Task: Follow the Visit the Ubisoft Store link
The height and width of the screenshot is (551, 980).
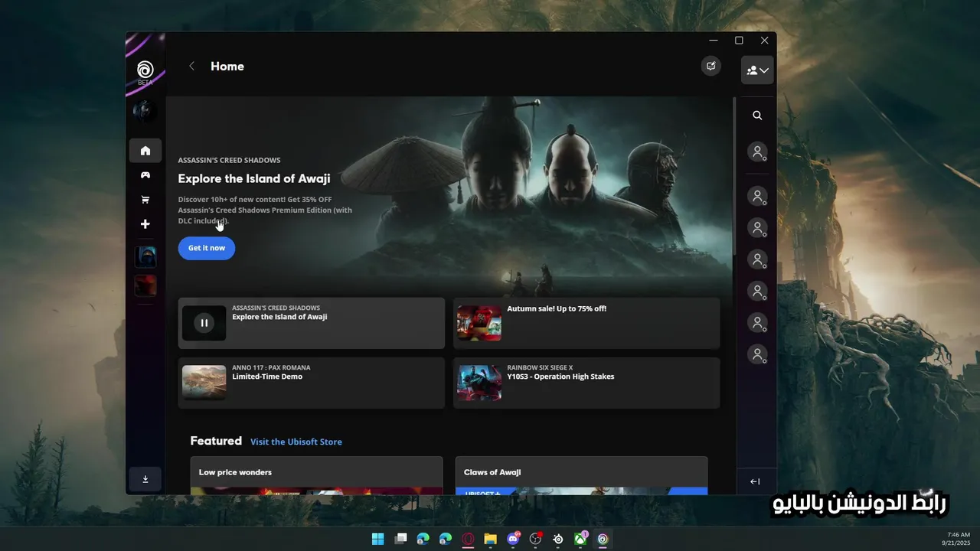Action: pos(296,442)
